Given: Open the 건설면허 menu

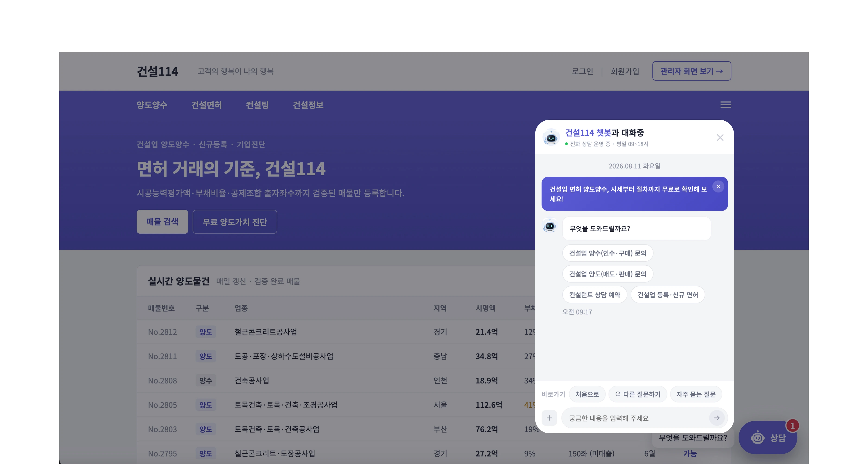Looking at the screenshot, I should pos(207,105).
